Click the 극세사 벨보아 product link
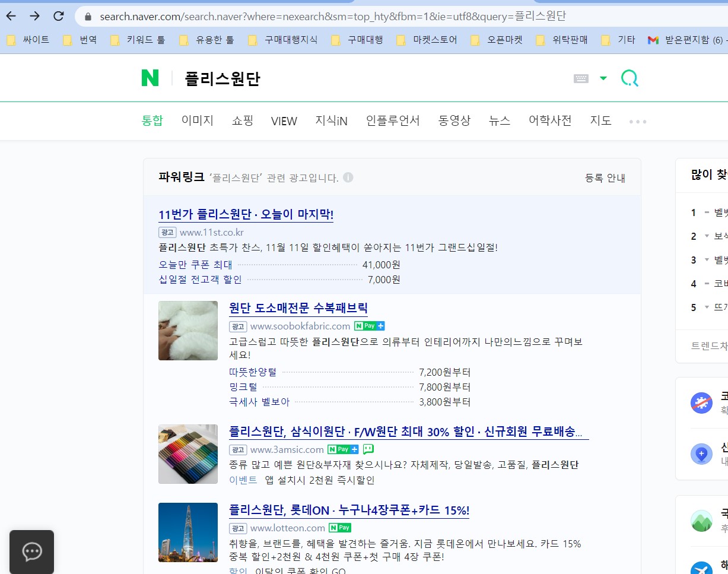This screenshot has width=728, height=574. 259,402
